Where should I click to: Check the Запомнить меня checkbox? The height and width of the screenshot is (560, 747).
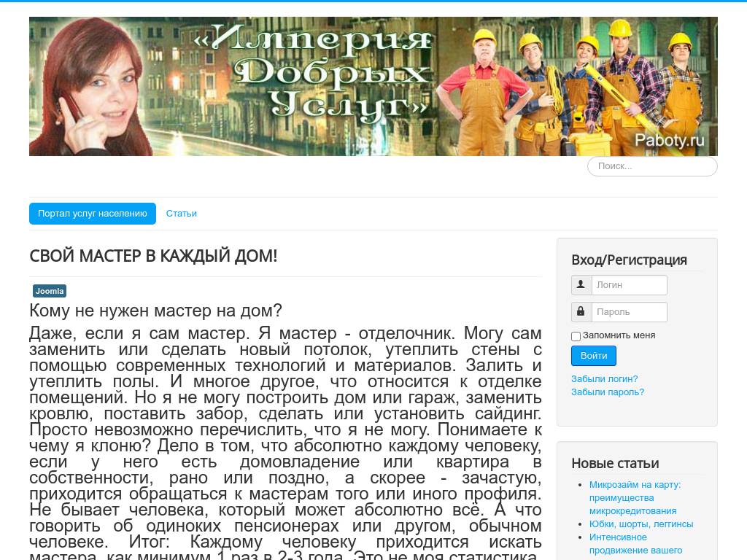(576, 336)
